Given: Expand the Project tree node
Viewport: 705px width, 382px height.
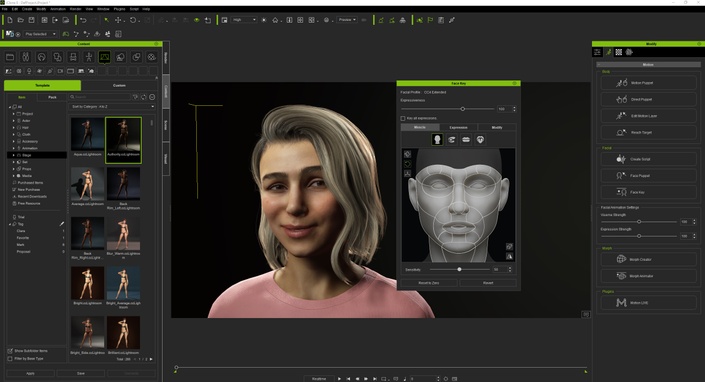Looking at the screenshot, I should 13,114.
